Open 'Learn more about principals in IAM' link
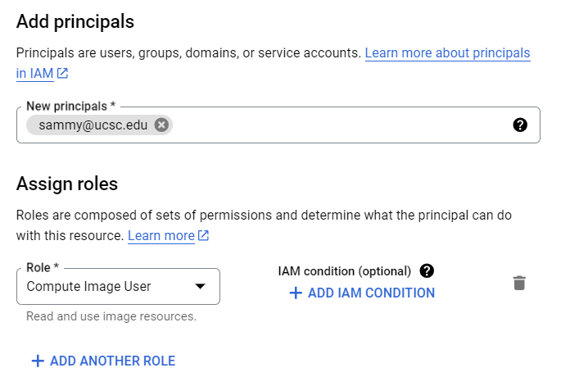The image size is (588, 386). (x=447, y=53)
